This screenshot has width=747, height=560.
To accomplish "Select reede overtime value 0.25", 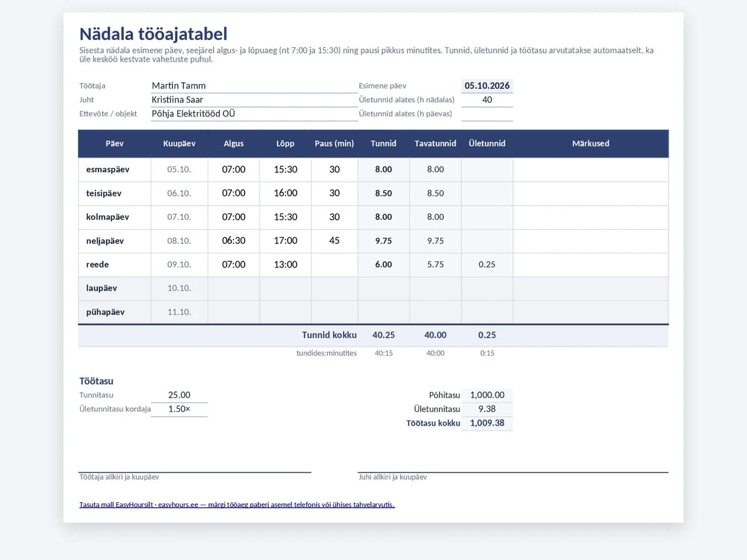I will pos(487,264).
